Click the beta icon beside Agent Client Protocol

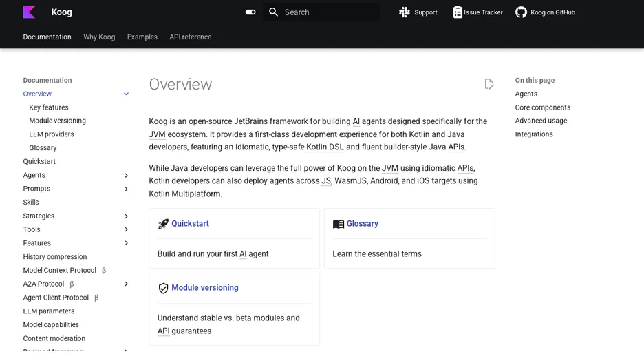click(x=96, y=298)
